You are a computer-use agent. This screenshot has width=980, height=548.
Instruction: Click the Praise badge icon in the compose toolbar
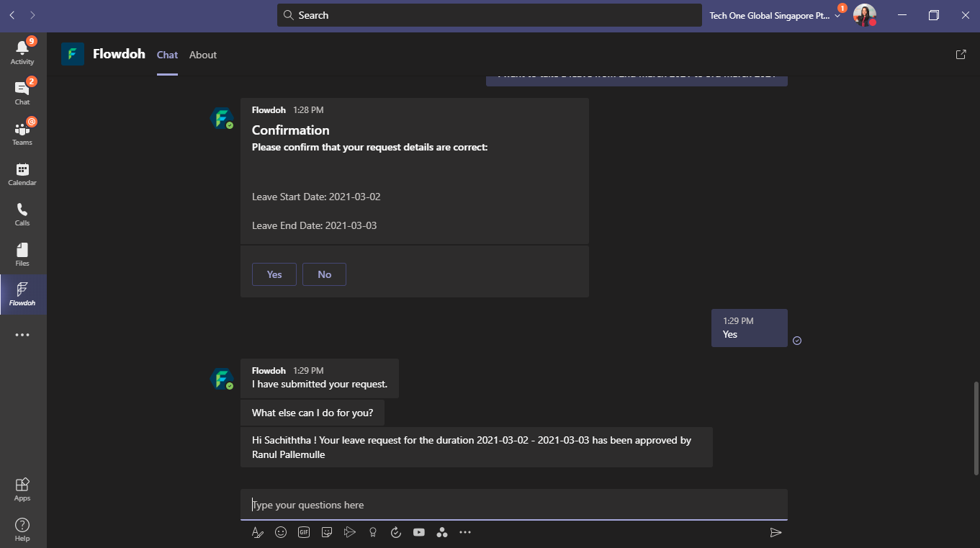tap(373, 532)
